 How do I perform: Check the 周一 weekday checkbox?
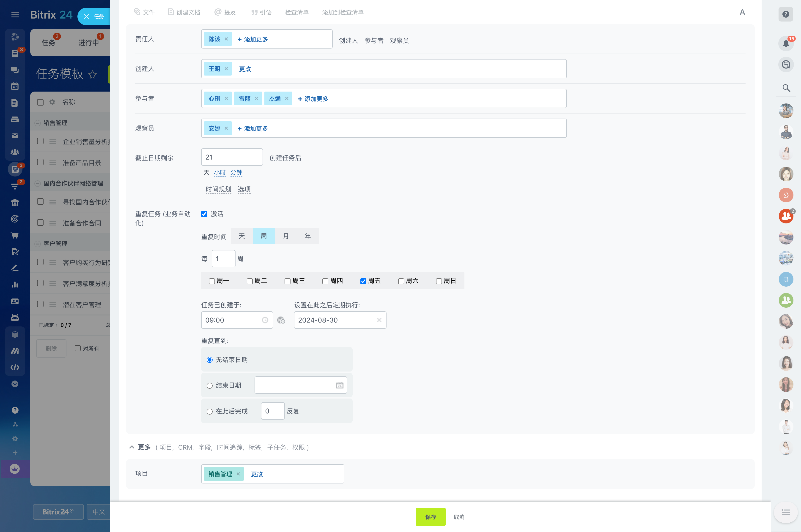212,281
